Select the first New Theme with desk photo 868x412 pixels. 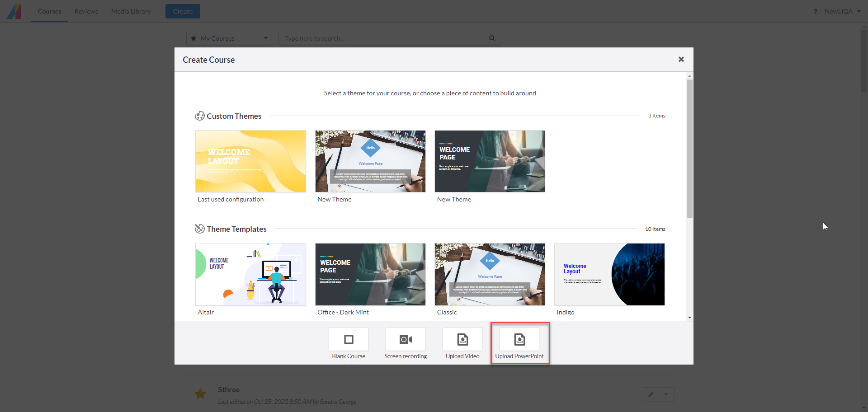point(370,161)
